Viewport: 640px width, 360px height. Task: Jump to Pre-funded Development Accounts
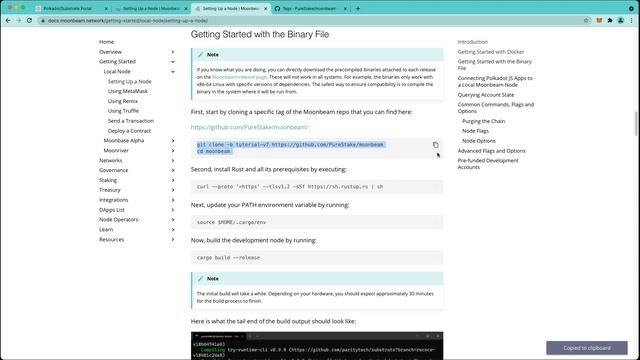tap(488, 164)
